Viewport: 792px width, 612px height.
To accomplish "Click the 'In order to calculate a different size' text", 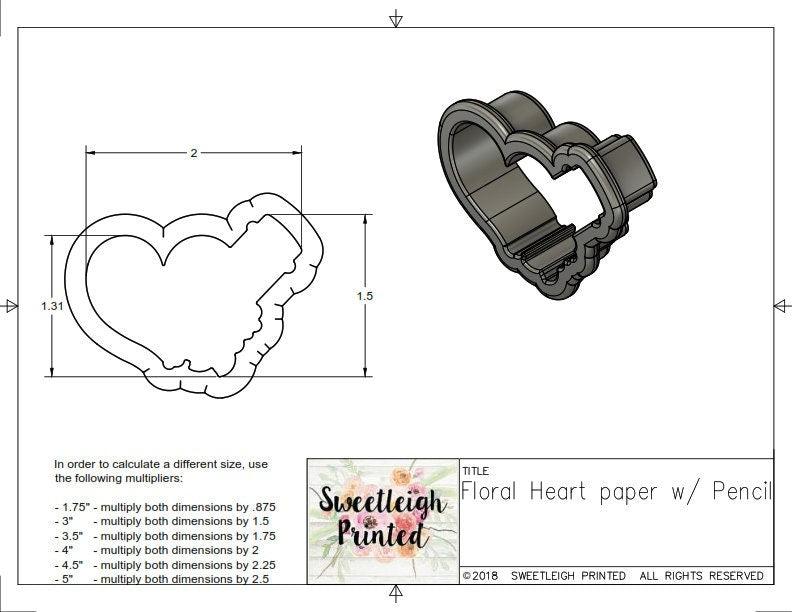I will pos(161,464).
